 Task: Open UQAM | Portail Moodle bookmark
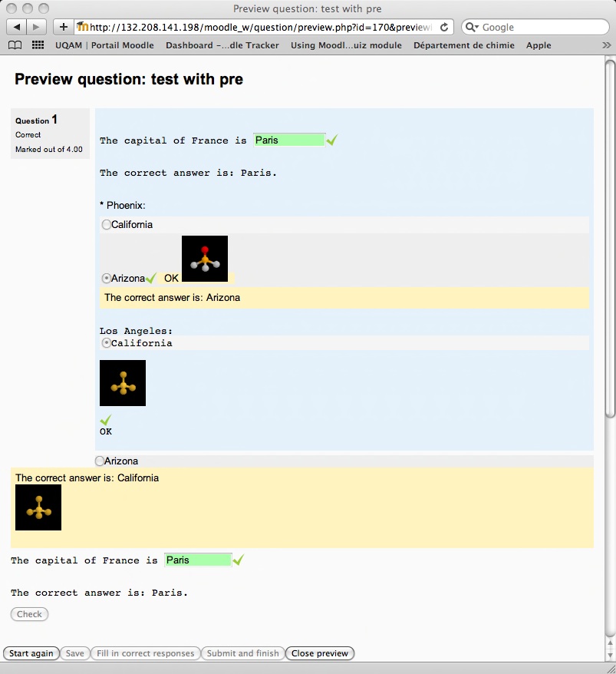[104, 45]
